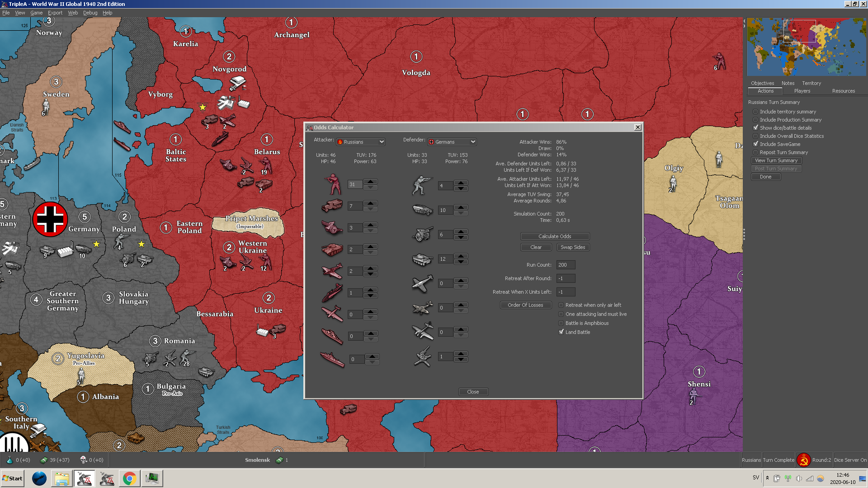Enable Include Overall Dice Statistics checkbox
Screen dimensions: 868x488
pos(755,136)
